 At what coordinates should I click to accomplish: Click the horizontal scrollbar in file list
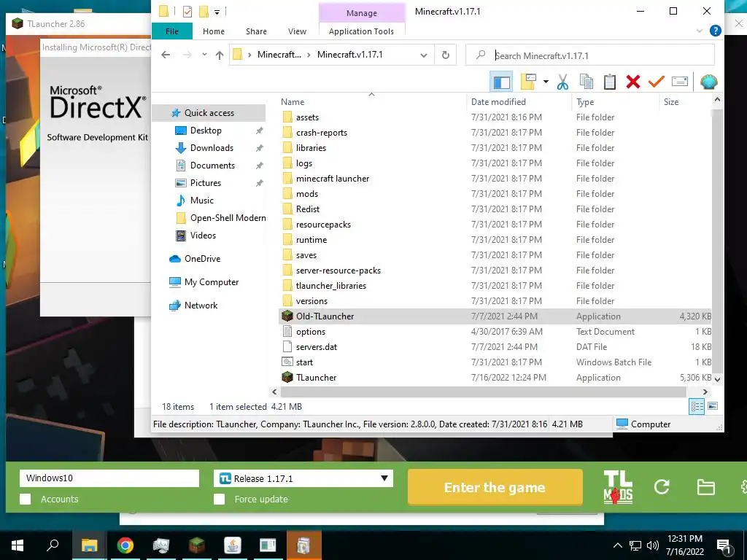pyautogui.click(x=483, y=392)
